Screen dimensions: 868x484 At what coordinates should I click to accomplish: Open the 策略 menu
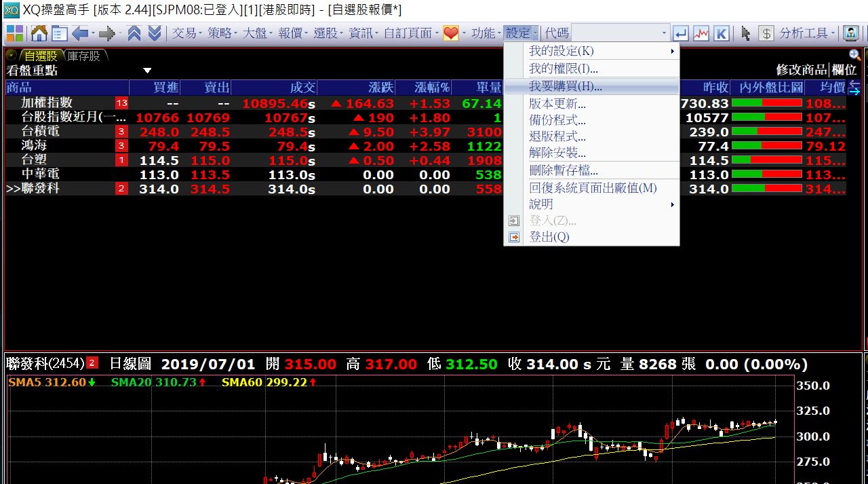tap(222, 33)
